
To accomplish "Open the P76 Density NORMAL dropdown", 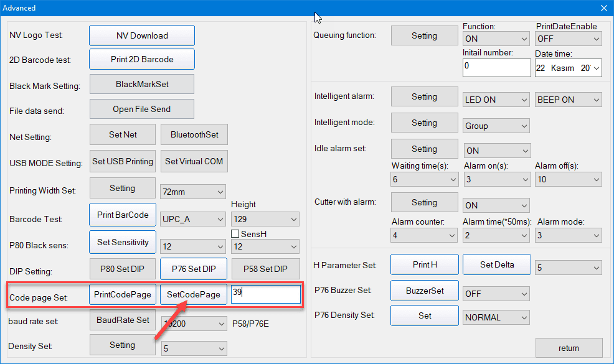I will (496, 317).
